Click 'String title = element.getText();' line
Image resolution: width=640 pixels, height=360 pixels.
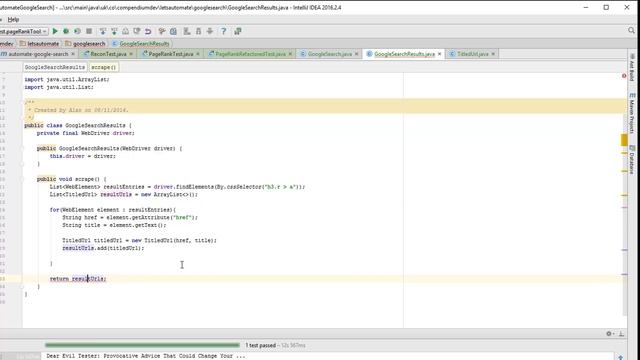click(114, 225)
